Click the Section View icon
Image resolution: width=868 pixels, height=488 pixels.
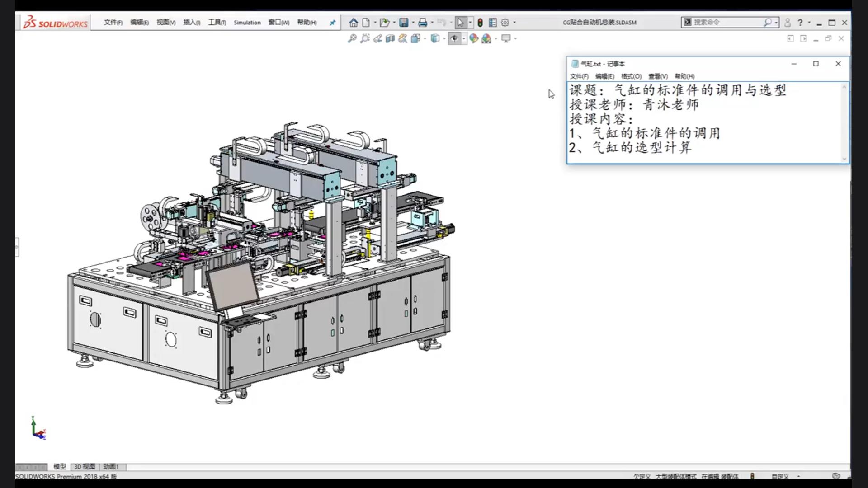tap(390, 39)
